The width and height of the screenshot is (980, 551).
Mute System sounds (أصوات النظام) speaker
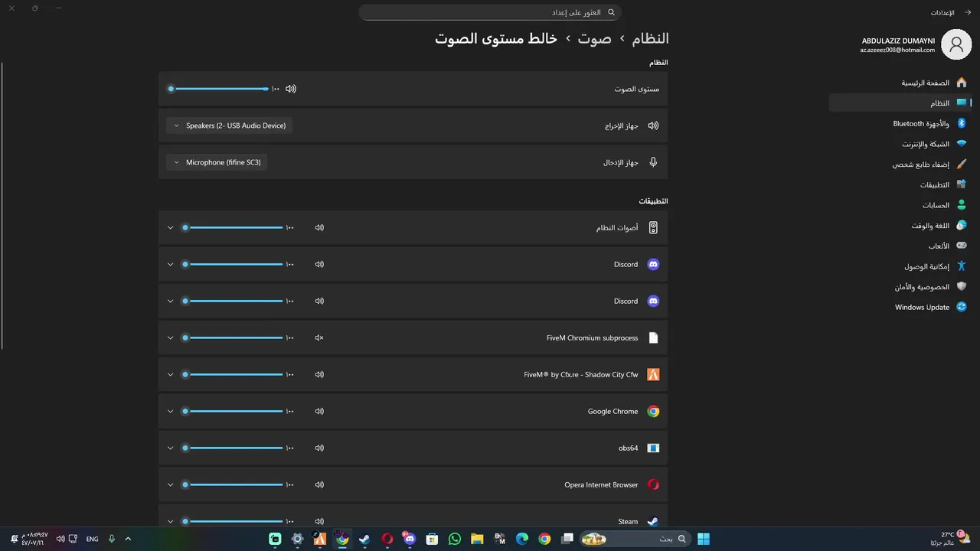pos(319,227)
